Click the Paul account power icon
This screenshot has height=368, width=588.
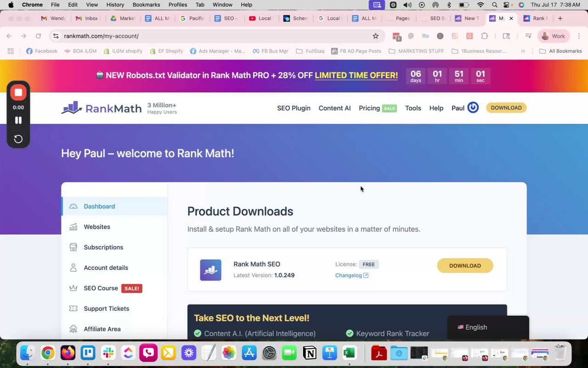click(x=473, y=108)
